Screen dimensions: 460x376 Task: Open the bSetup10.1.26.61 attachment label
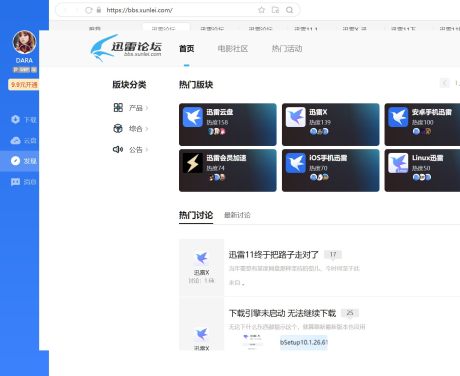tap(304, 342)
